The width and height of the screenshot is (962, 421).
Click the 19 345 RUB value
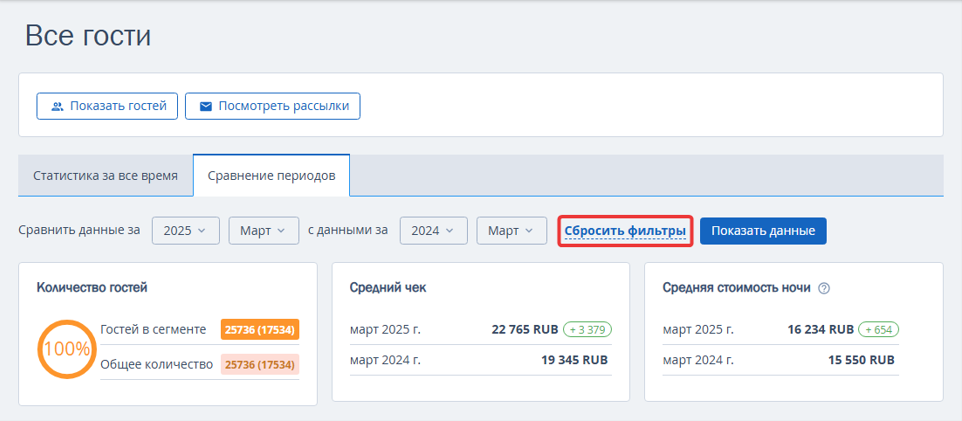(x=575, y=360)
